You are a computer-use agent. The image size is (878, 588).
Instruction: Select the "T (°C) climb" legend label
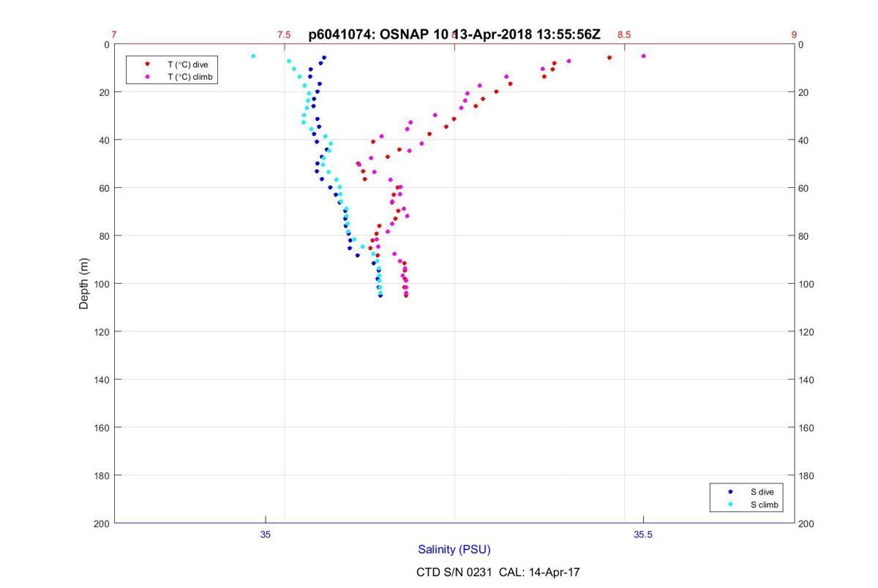tap(190, 76)
